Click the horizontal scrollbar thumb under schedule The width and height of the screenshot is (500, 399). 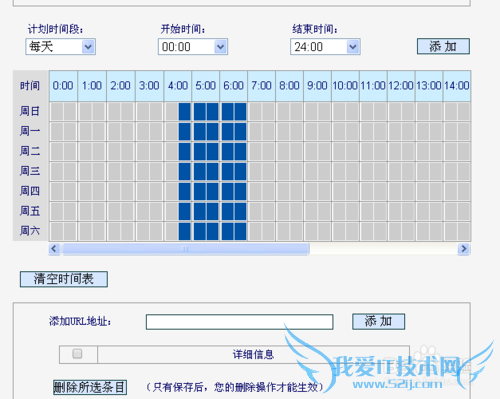186,249
